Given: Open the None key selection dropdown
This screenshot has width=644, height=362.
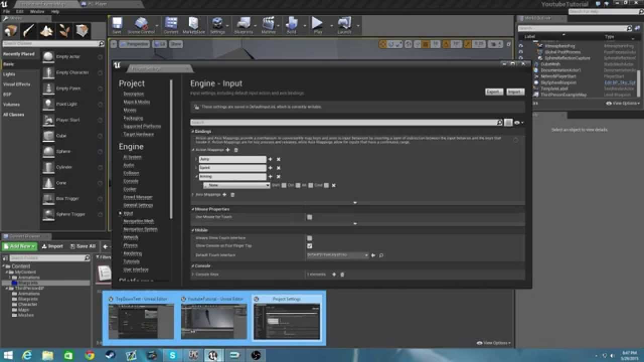Looking at the screenshot, I should pyautogui.click(x=236, y=186).
